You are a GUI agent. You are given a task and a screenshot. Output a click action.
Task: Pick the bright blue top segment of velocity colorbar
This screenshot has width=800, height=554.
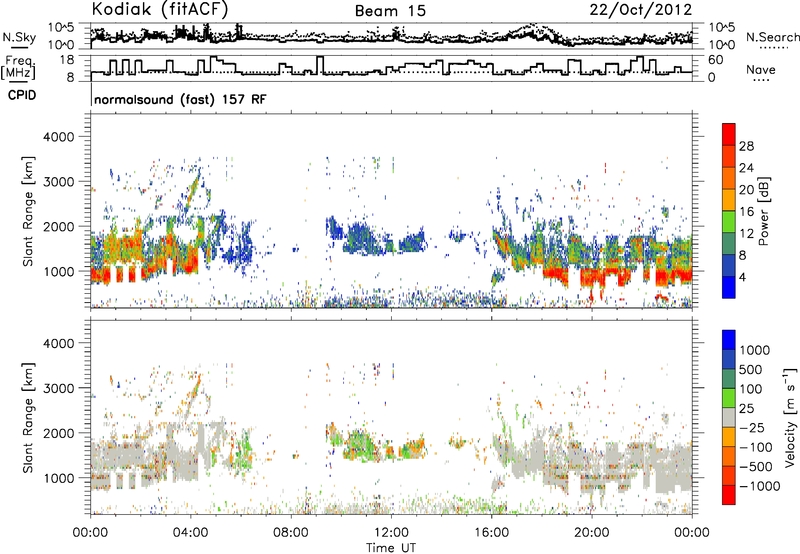[x=729, y=340]
